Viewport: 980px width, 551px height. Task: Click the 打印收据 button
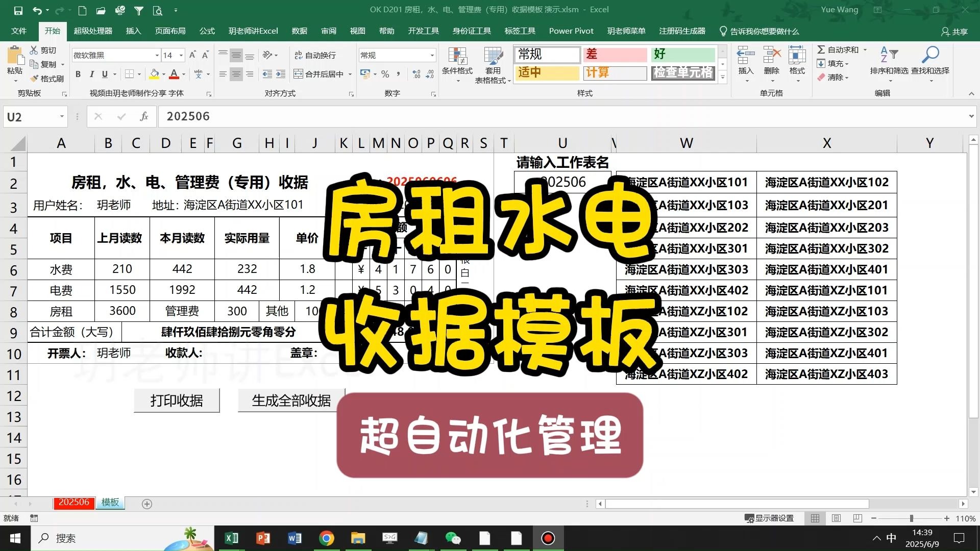[x=176, y=400]
